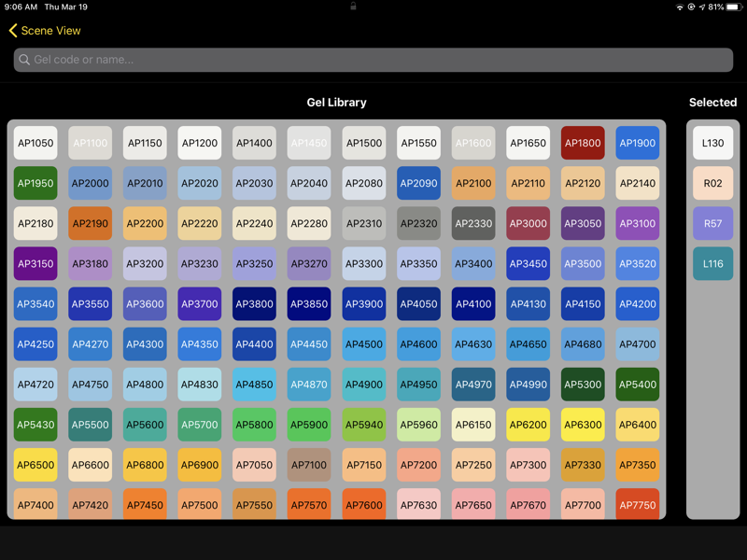Choose the white AP1050 gel swatch

point(35,144)
